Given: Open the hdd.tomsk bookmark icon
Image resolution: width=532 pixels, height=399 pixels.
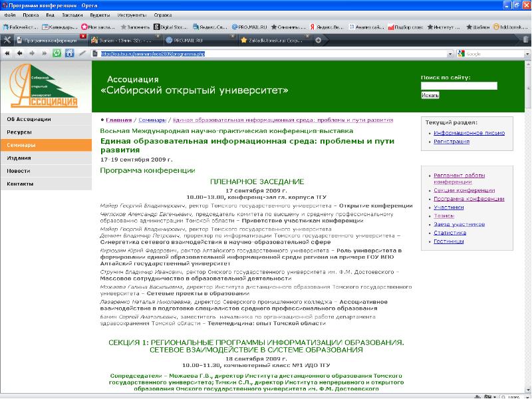Looking at the screenshot, I should tap(497, 27).
